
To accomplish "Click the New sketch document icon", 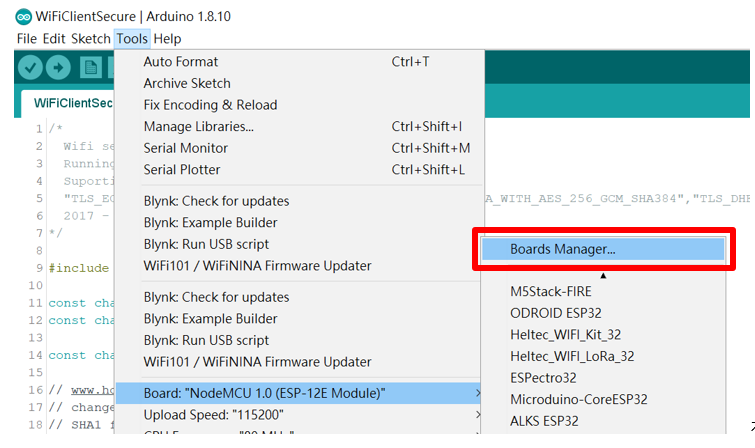I will pos(90,67).
